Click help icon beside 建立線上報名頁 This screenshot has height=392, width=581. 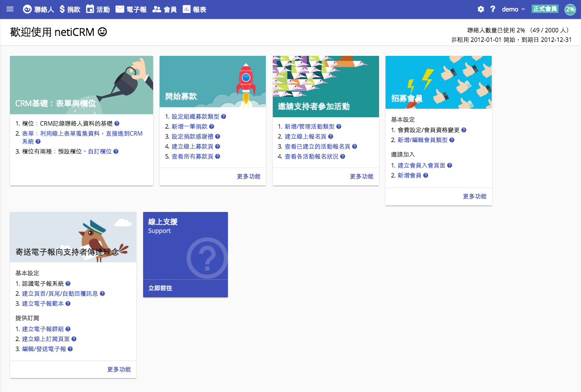331,137
